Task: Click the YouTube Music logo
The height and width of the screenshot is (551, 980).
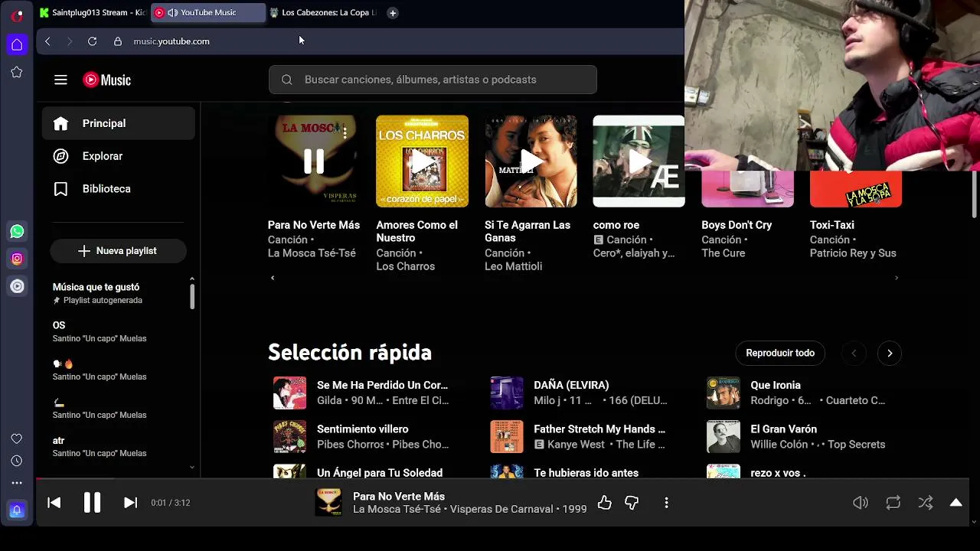Action: coord(107,80)
